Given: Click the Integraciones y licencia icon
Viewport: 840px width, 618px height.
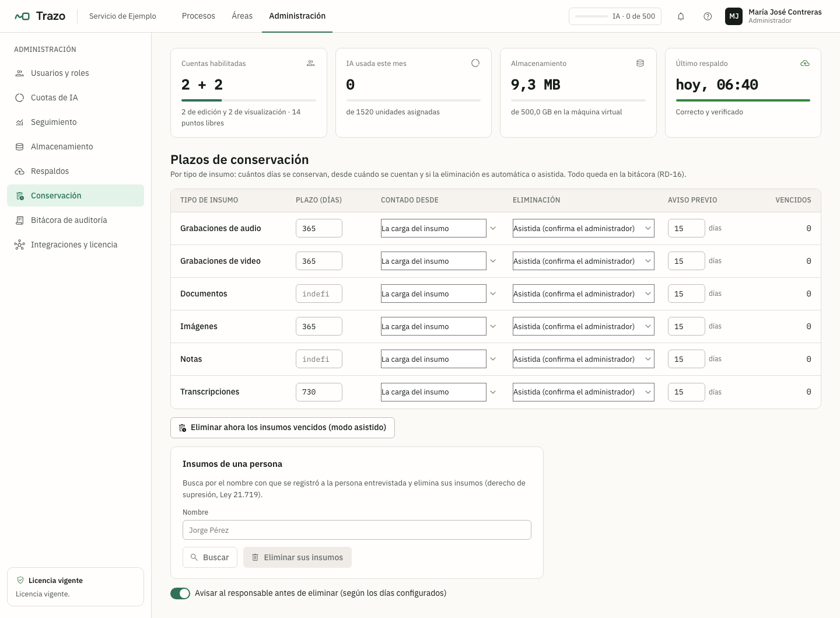Looking at the screenshot, I should (20, 245).
